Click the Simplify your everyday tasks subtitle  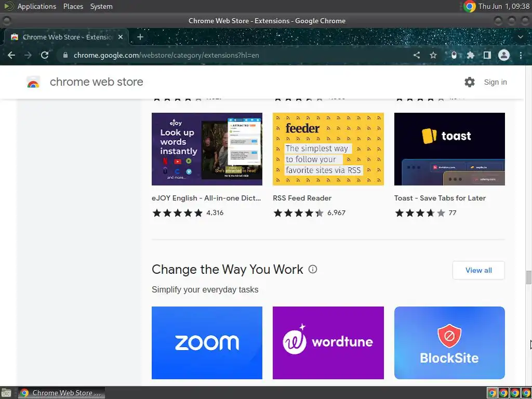tap(205, 289)
